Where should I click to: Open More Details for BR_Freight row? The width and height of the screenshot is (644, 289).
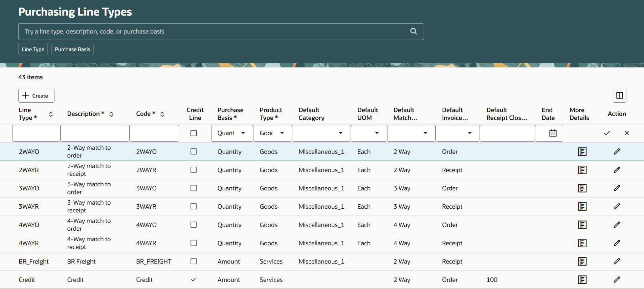582,261
